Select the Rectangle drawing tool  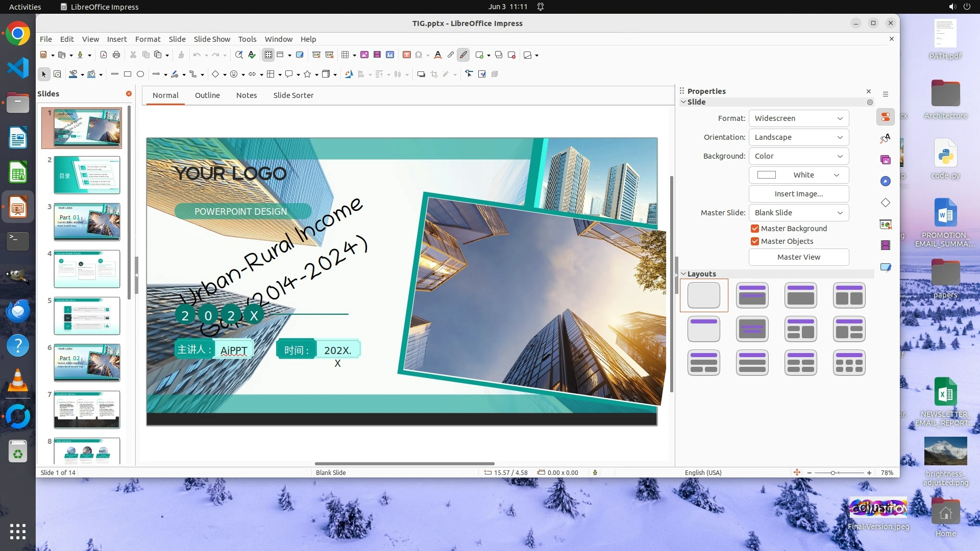coord(128,74)
